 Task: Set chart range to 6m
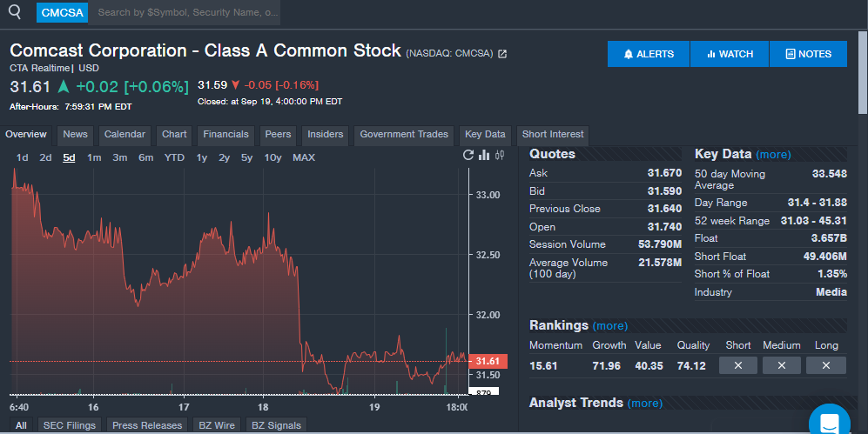[x=145, y=157]
